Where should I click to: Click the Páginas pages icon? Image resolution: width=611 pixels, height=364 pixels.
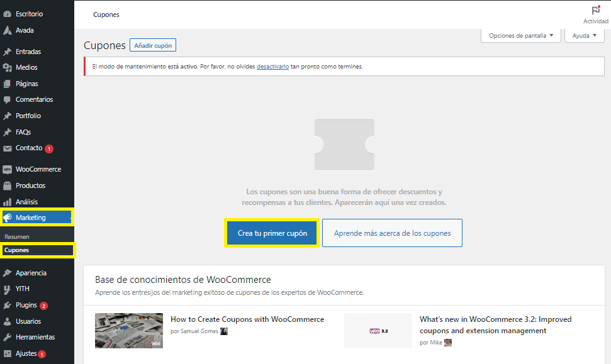click(8, 84)
